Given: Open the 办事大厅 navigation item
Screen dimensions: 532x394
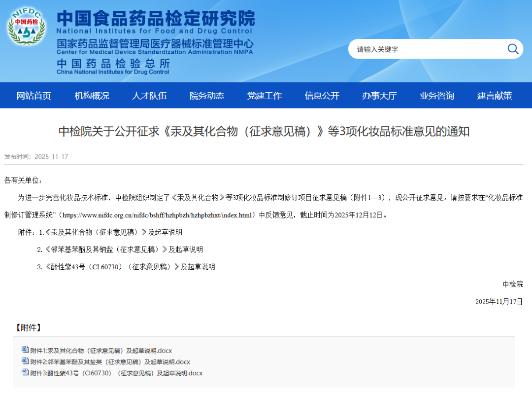Looking at the screenshot, I should coord(379,96).
